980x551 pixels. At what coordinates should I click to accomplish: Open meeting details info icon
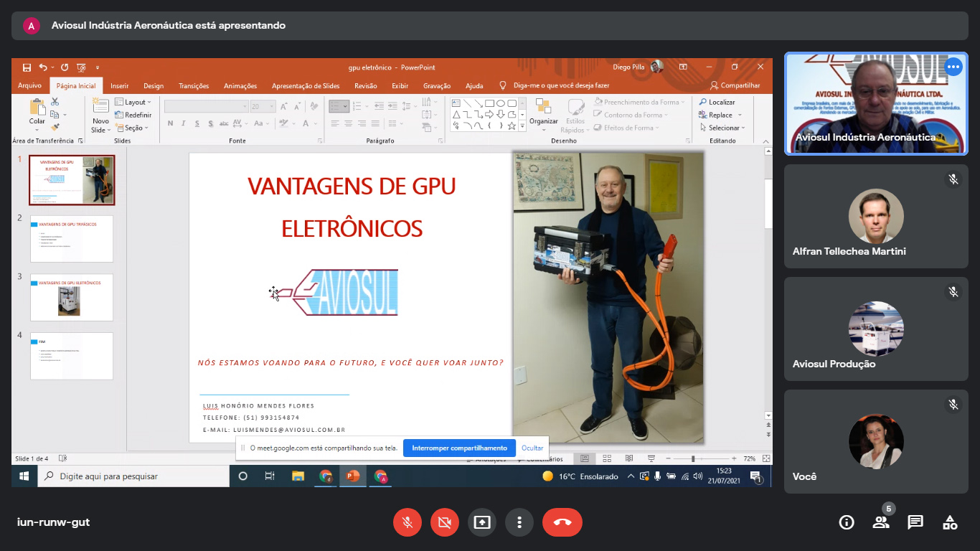(847, 522)
